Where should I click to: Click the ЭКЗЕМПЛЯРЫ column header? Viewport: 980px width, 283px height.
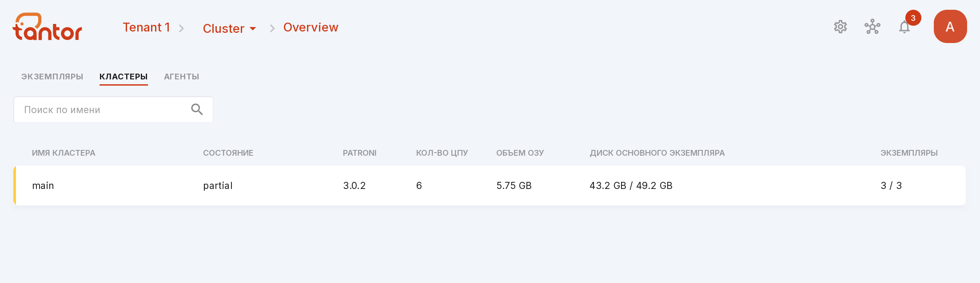click(x=909, y=153)
